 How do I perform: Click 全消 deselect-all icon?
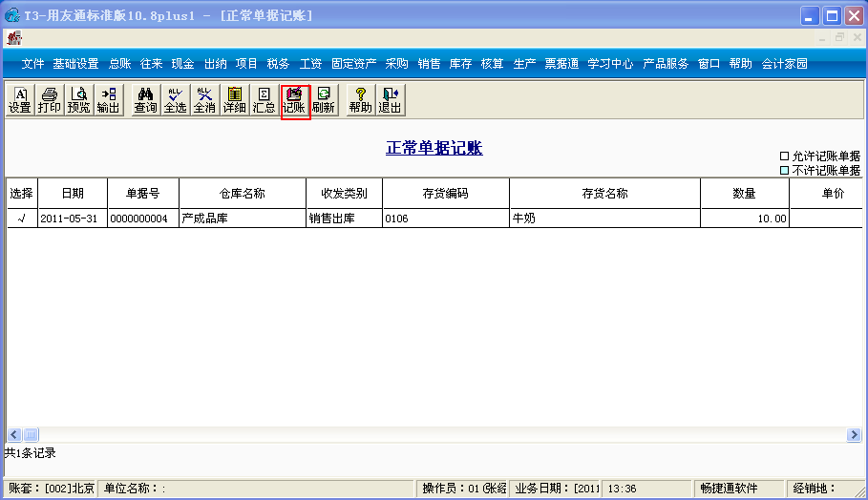click(204, 100)
